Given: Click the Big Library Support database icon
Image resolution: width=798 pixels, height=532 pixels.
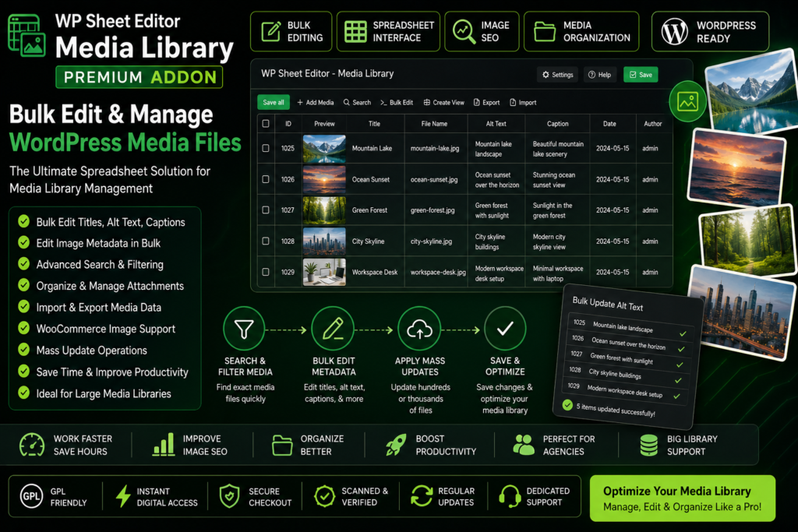Looking at the screenshot, I should pyautogui.click(x=649, y=445).
